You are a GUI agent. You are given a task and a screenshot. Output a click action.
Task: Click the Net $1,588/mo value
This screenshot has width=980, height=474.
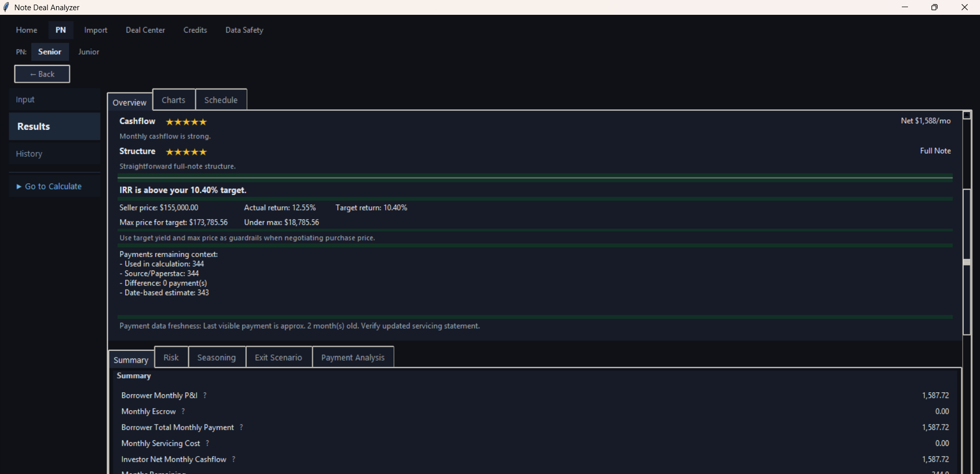click(x=926, y=121)
